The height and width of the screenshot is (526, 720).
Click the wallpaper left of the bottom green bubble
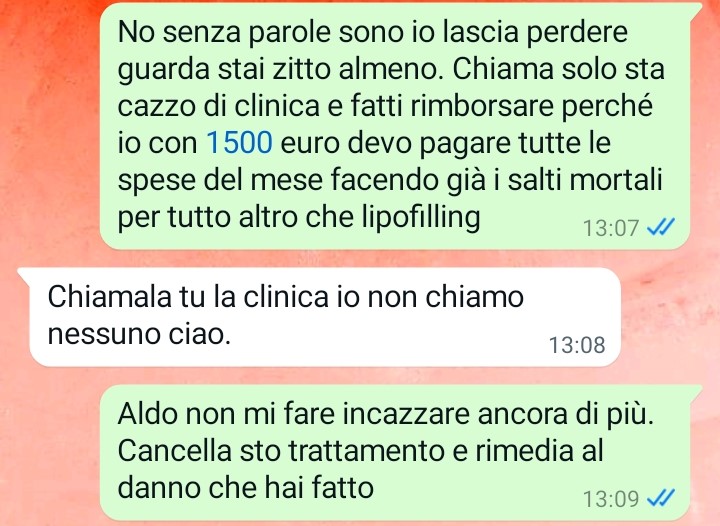click(50, 453)
